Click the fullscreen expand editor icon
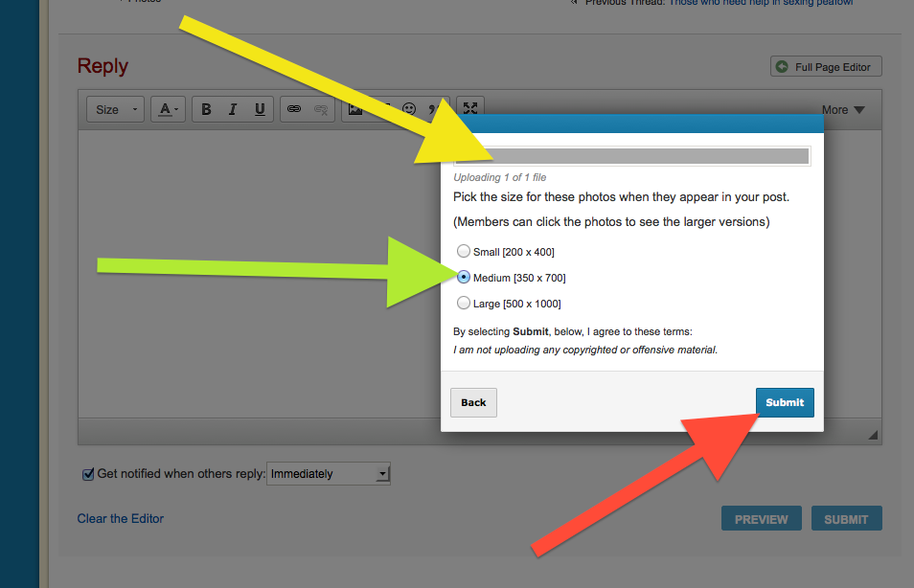 click(x=469, y=109)
